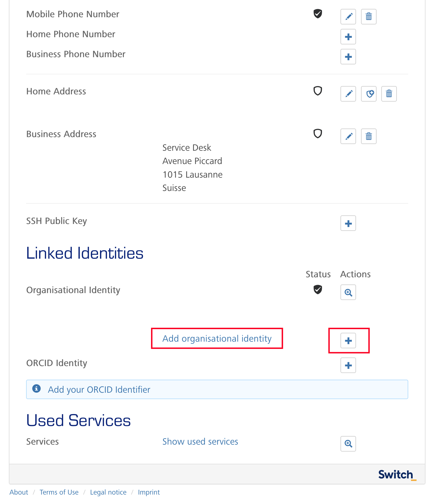Add ORCID Identity with plus button
431x504 pixels.
pos(348,365)
